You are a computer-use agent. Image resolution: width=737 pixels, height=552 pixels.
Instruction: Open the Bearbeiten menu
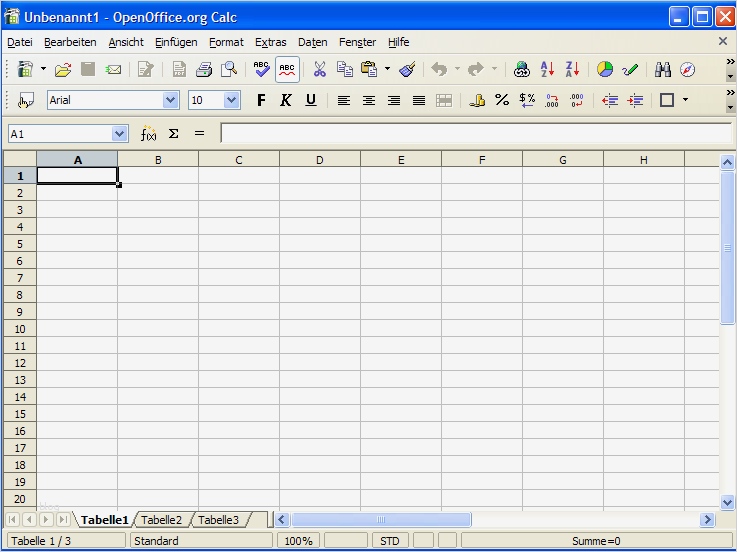pos(70,42)
